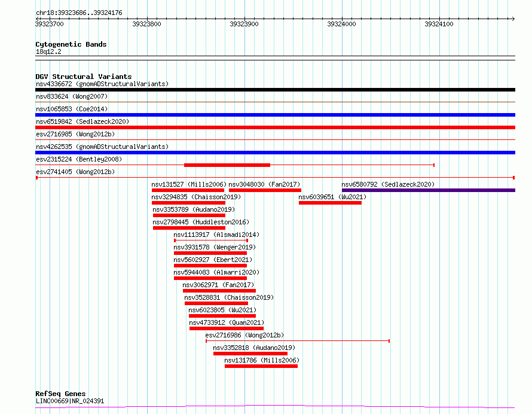Click the blue nsv4262535 gnomAD bar
532x414 pixels.
point(275,153)
